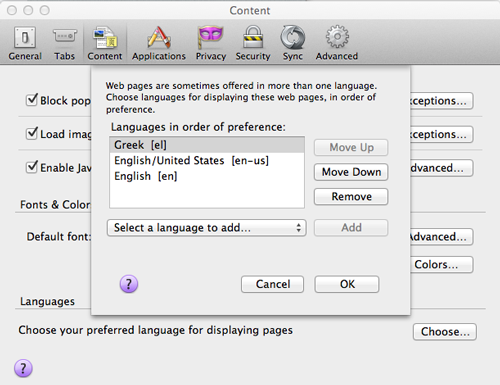The width and height of the screenshot is (500, 385).
Task: Go to the Privacy mask icon
Action: (x=211, y=37)
